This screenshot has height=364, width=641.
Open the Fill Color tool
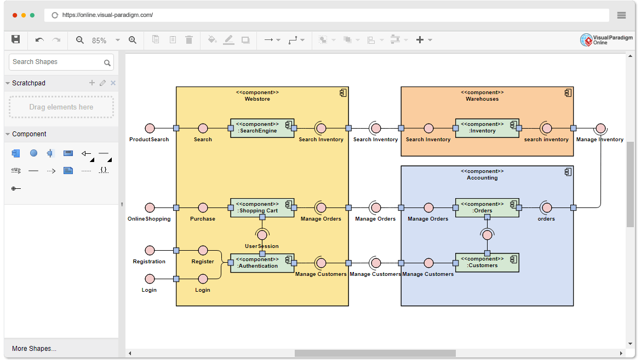coord(213,39)
